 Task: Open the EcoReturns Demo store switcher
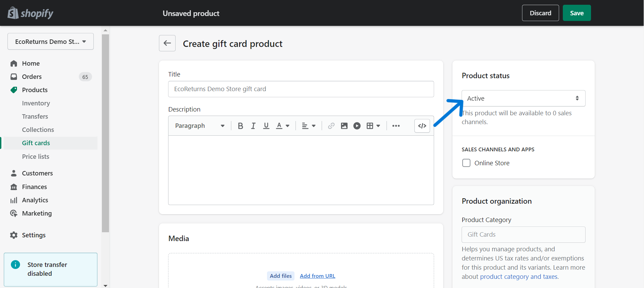(51, 41)
